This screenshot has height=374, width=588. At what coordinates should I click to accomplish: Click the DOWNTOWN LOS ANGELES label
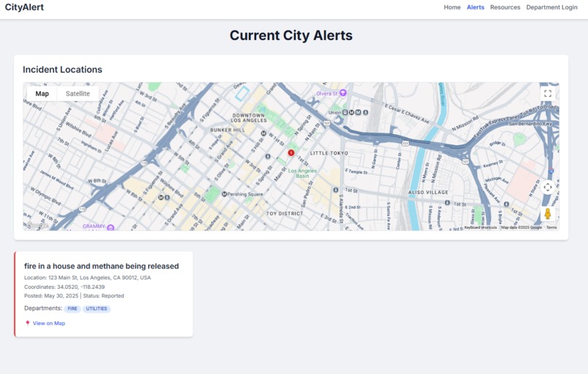pos(249,117)
